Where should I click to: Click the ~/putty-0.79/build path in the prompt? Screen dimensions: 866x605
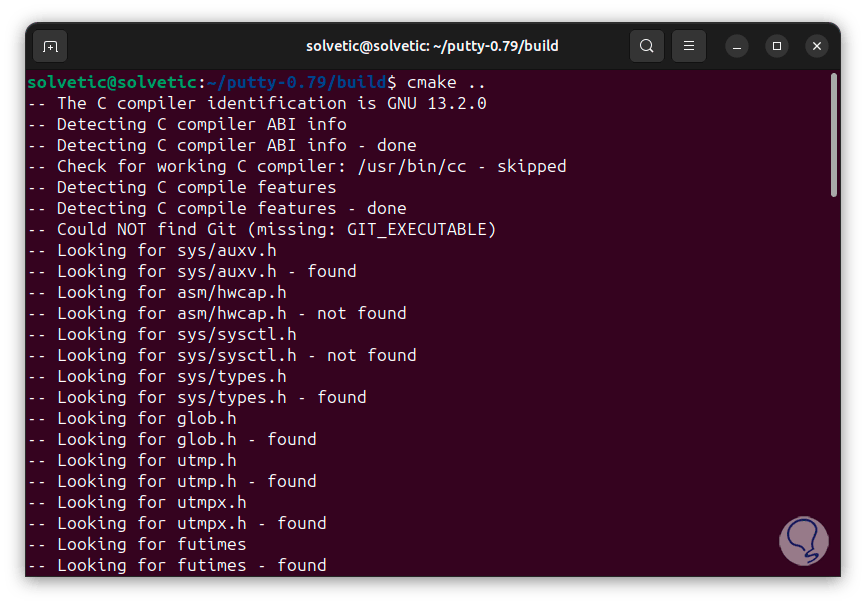tap(301, 82)
